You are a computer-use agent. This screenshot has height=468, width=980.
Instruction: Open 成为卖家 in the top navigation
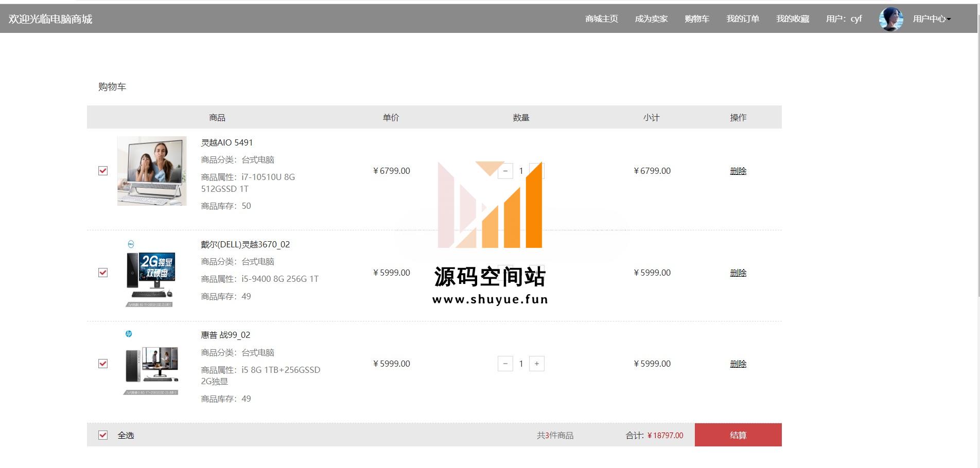click(x=651, y=19)
